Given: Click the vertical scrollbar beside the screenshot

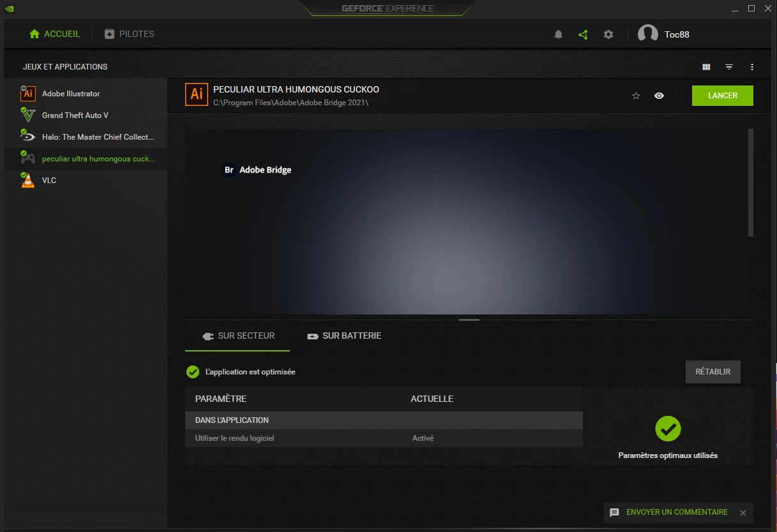Looking at the screenshot, I should coord(751,182).
